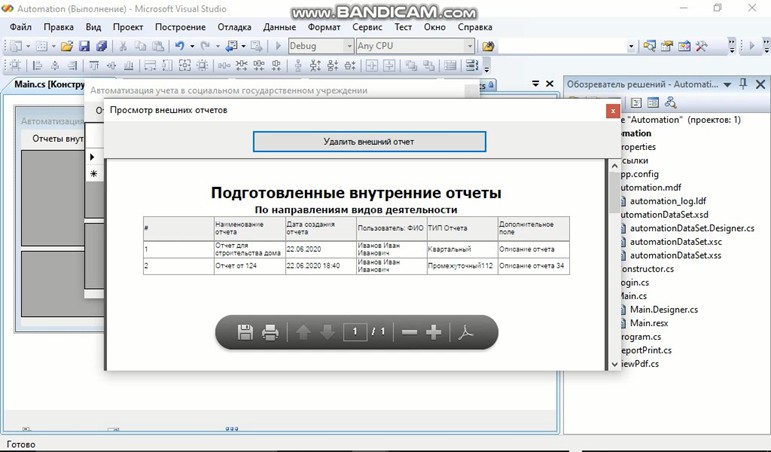Open the active documents list dropdown

pos(535,84)
